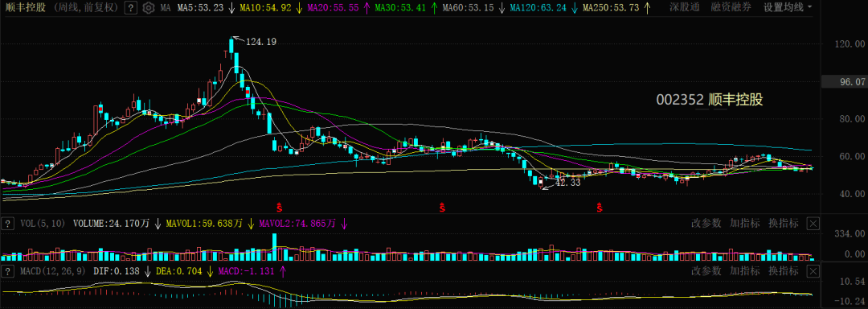Open the MA settings gear icon
This screenshot has width=868, height=309.
[x=148, y=8]
